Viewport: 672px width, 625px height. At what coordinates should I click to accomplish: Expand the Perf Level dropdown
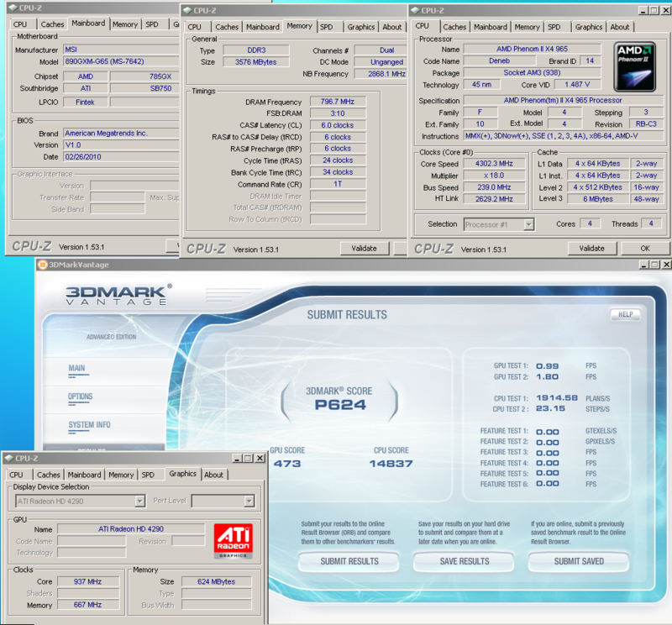click(x=249, y=502)
